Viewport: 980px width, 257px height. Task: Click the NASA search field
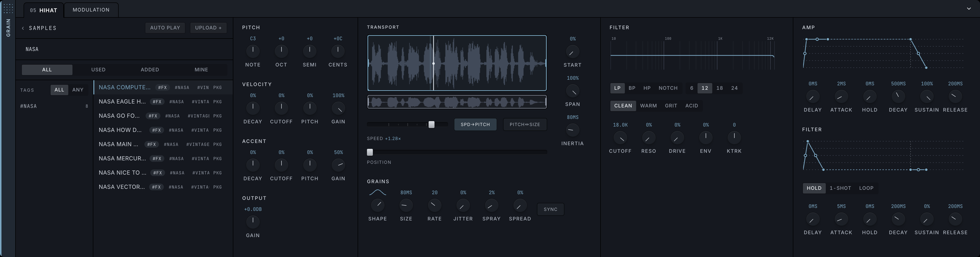[124, 49]
